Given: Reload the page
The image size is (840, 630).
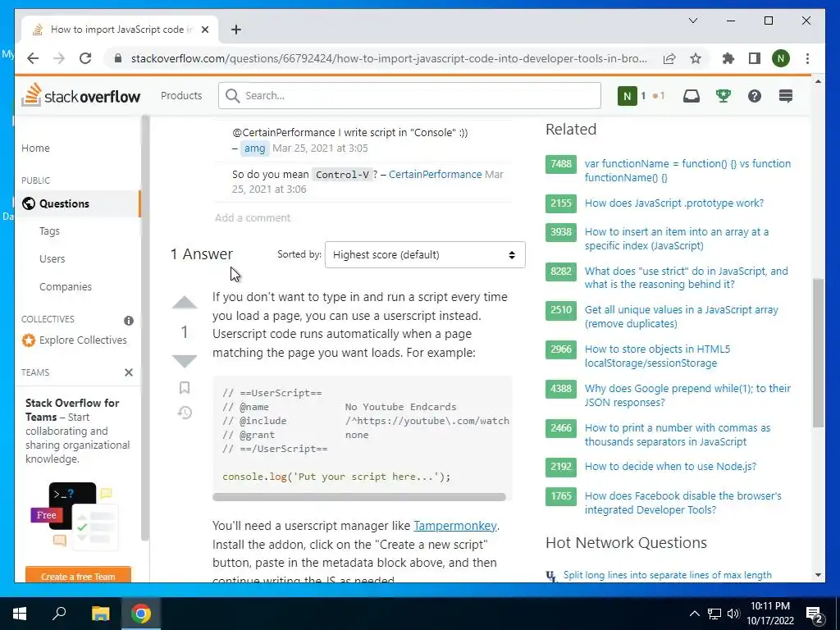Looking at the screenshot, I should point(85,58).
